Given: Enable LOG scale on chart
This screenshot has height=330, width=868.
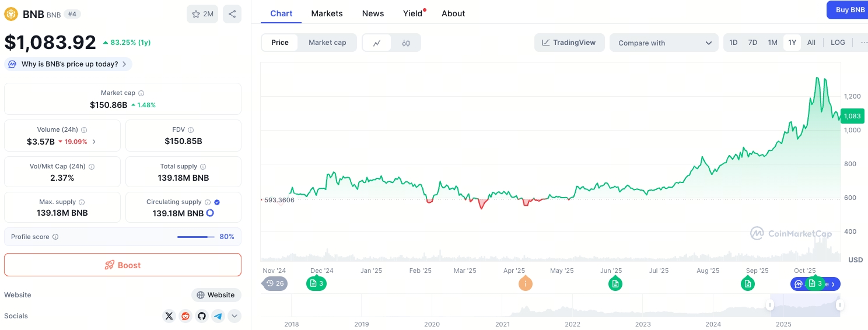Looking at the screenshot, I should click(838, 43).
